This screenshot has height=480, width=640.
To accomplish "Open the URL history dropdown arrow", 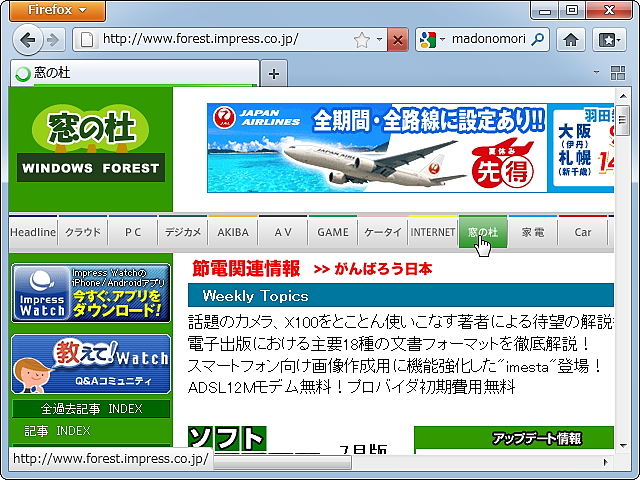I will click(x=379, y=40).
